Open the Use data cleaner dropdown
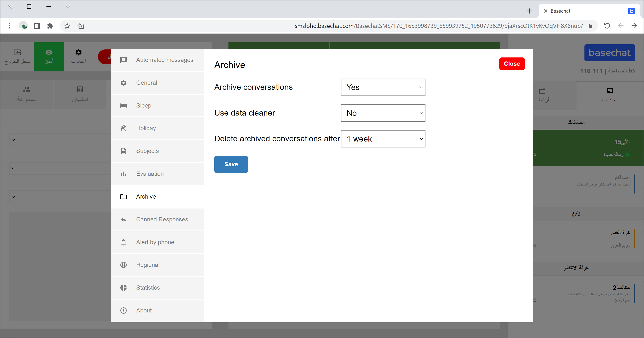644x338 pixels. pos(383,113)
